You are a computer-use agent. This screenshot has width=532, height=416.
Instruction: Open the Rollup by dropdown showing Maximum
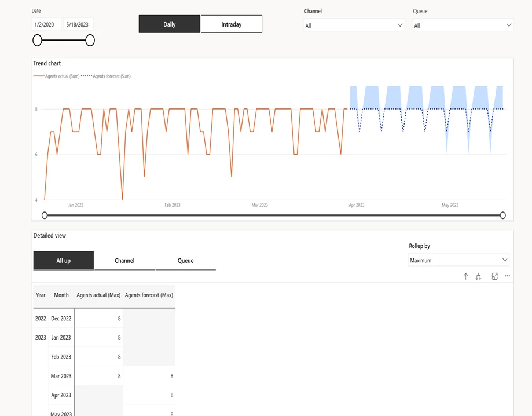[x=458, y=260]
